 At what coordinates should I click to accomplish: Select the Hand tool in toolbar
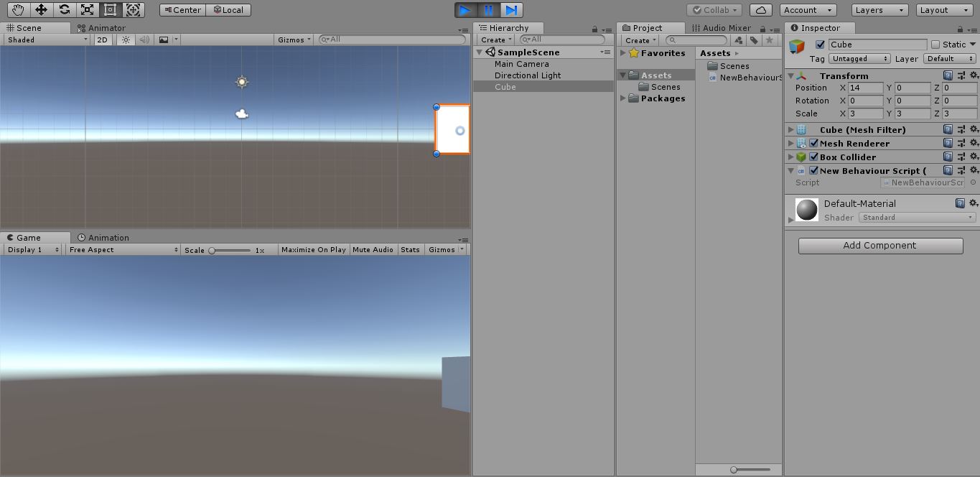coord(18,10)
